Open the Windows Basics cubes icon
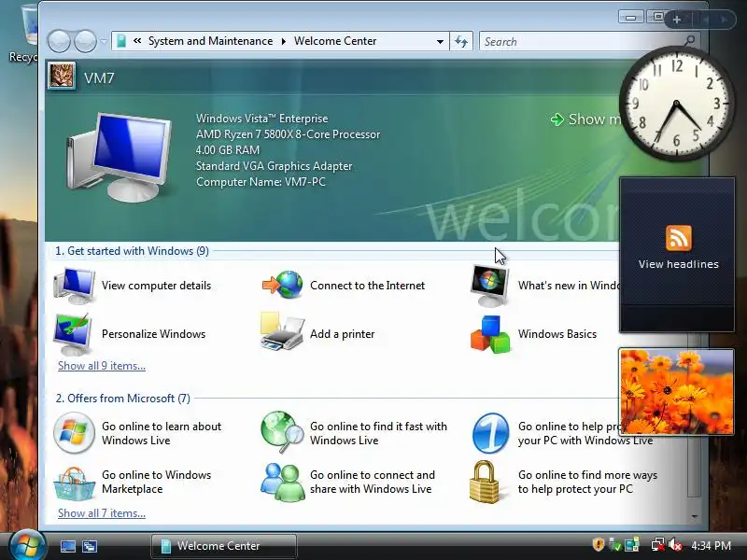 click(x=490, y=334)
